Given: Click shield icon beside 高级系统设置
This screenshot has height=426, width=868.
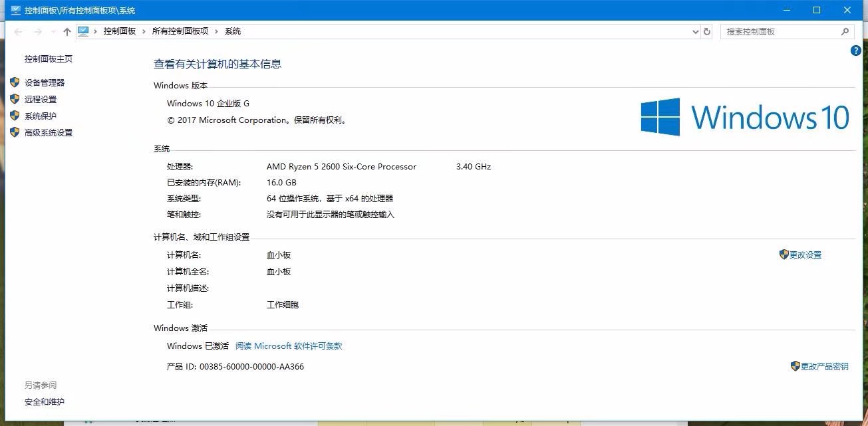Looking at the screenshot, I should tap(15, 132).
